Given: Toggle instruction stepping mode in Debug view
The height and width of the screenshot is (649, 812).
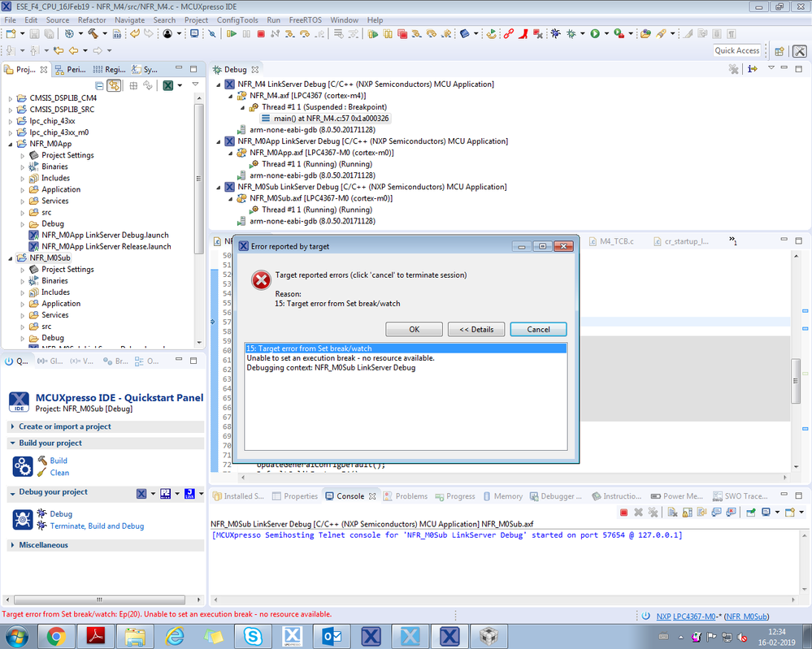Looking at the screenshot, I should tap(753, 69).
